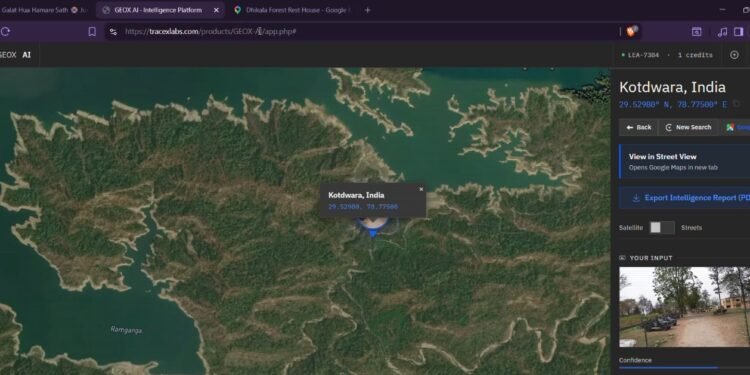Viewport: 750px width, 375px height.
Task: Click the Confidence progress bar
Action: [684, 368]
